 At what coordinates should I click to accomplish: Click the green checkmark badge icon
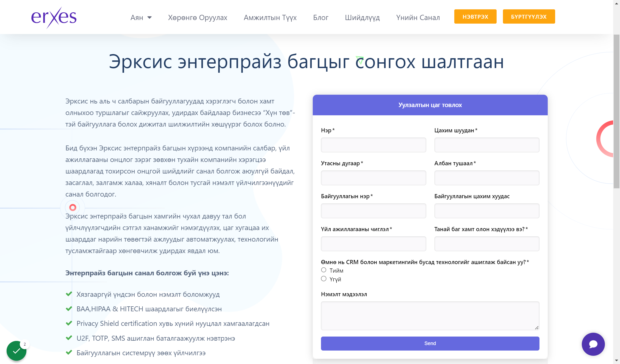click(x=16, y=351)
